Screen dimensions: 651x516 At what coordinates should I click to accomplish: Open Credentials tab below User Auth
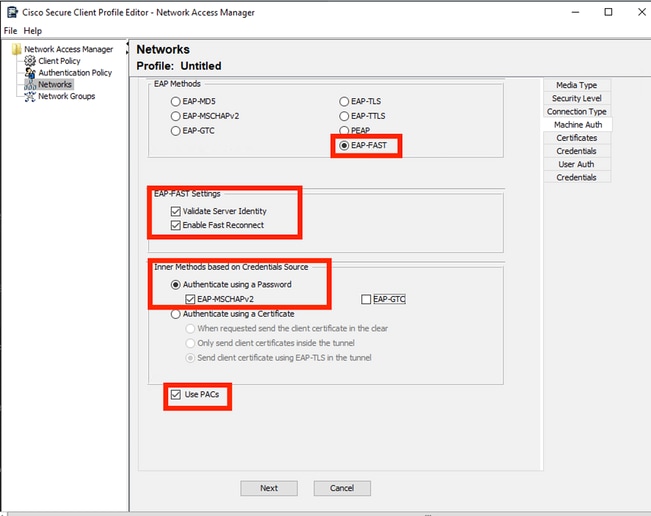point(577,177)
